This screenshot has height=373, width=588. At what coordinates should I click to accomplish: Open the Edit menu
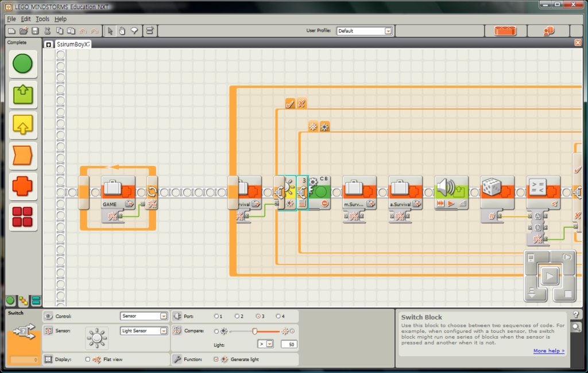[x=25, y=19]
